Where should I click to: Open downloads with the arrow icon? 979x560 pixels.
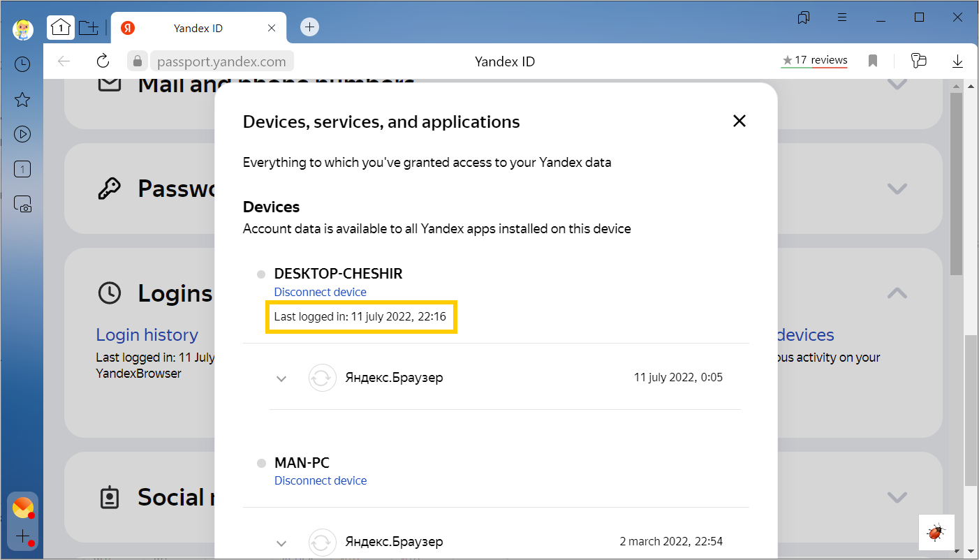pos(957,61)
